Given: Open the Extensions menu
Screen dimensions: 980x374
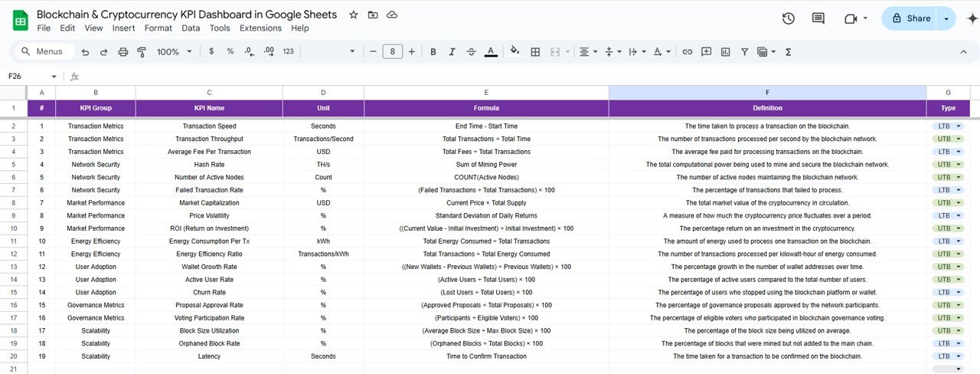Looking at the screenshot, I should (x=260, y=28).
